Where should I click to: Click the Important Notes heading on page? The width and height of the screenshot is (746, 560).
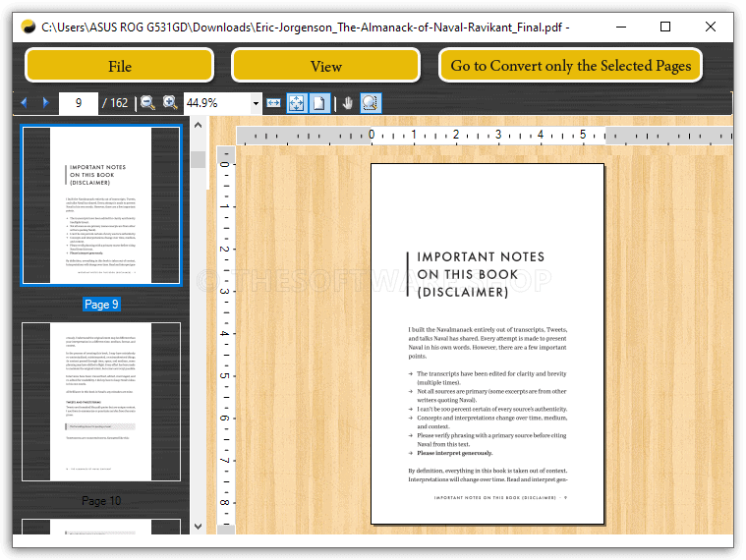(x=481, y=274)
